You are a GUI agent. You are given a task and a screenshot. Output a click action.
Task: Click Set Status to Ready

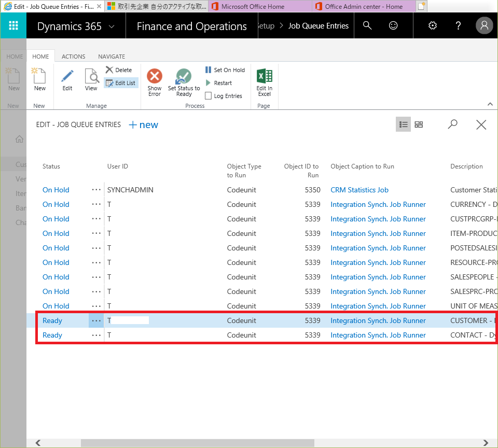pyautogui.click(x=184, y=82)
